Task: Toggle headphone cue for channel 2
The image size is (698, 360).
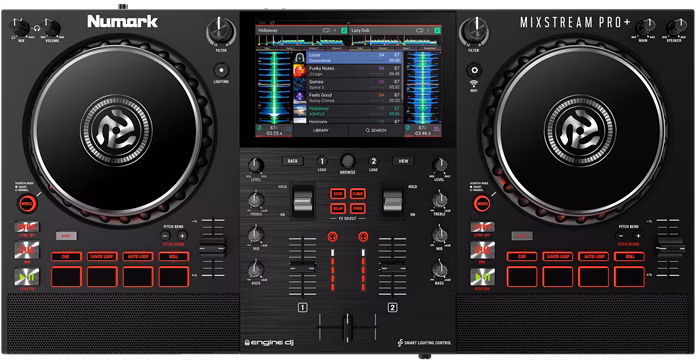Action: tap(363, 237)
